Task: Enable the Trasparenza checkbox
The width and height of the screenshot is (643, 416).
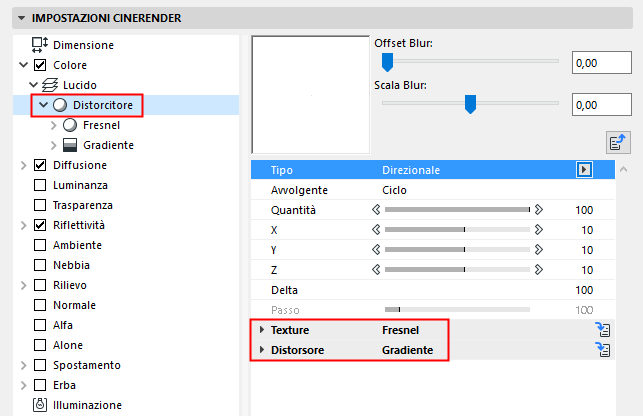Action: pyautogui.click(x=40, y=205)
